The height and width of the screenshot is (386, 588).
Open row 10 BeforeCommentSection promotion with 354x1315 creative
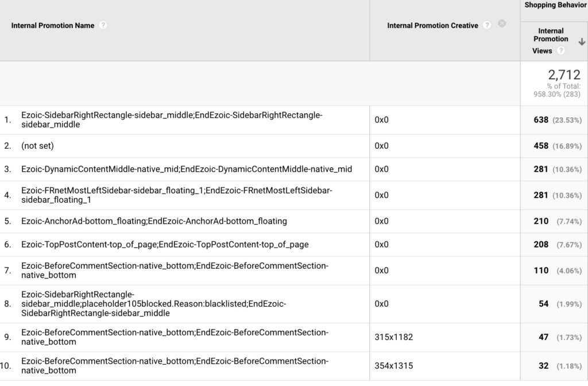[175, 366]
